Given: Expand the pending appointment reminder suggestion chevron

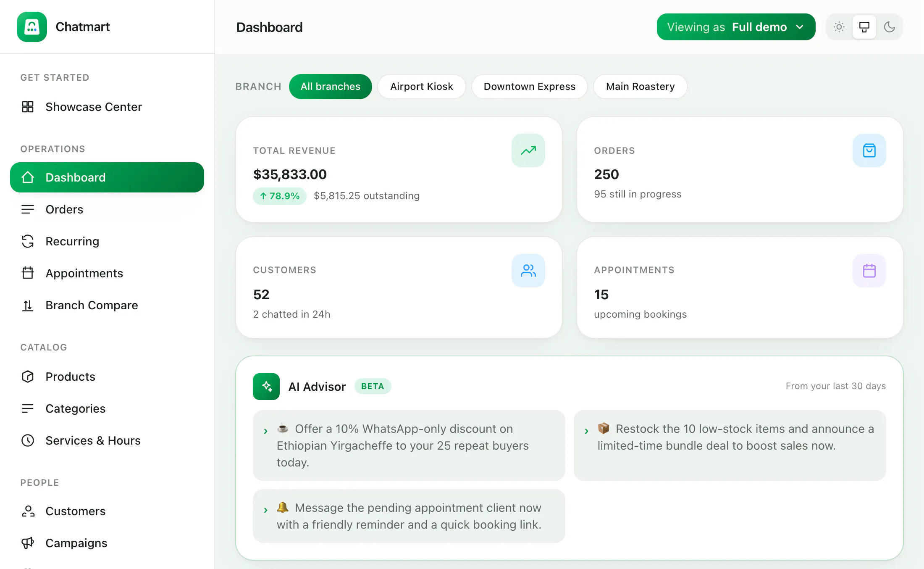Looking at the screenshot, I should pos(265,510).
